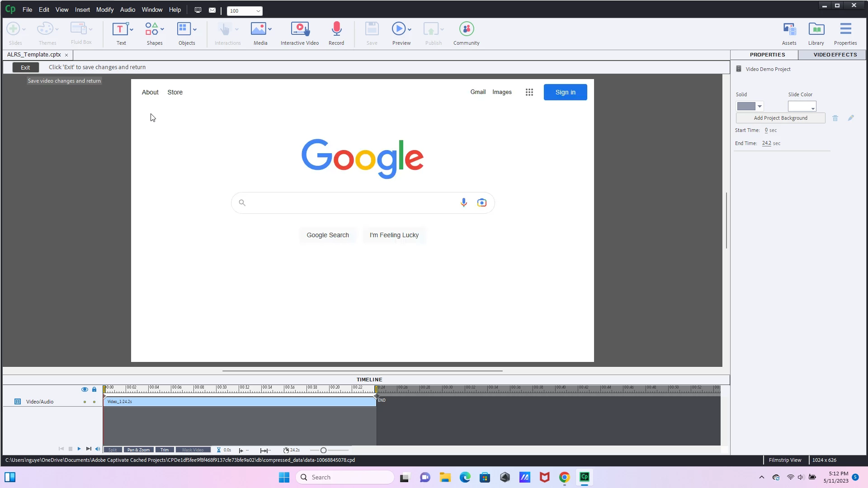Open the Library panel icon

click(816, 30)
